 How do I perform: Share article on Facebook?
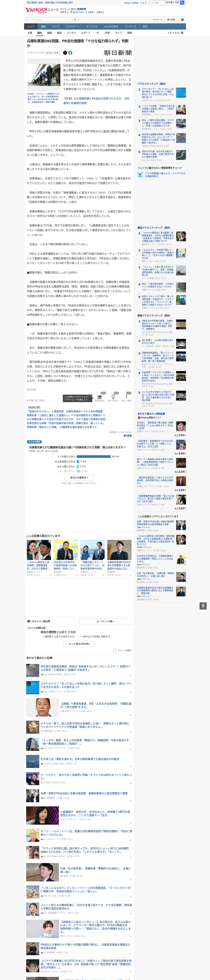pos(70,53)
